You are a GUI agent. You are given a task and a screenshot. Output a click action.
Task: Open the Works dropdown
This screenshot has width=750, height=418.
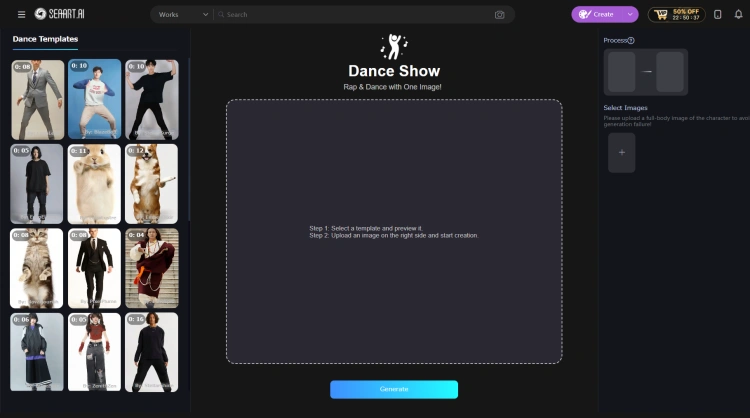[183, 15]
